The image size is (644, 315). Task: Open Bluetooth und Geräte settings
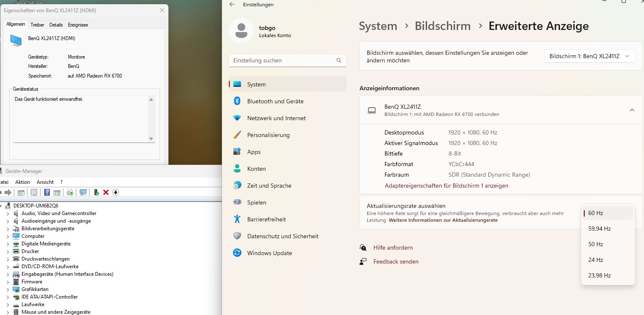[x=288, y=101]
